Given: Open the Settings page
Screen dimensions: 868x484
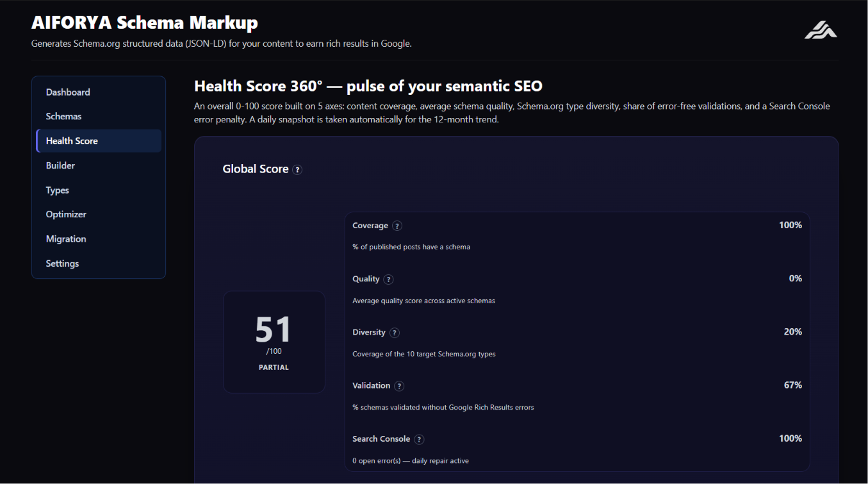Looking at the screenshot, I should 99,263.
